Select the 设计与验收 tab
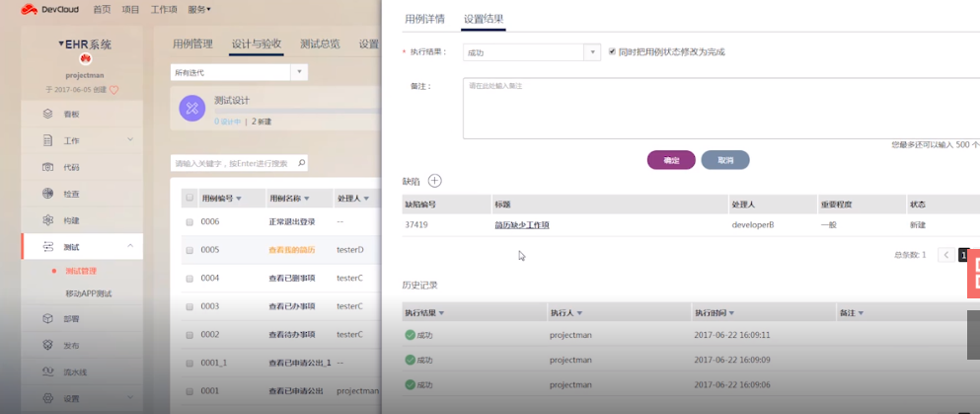Screen dimensions: 980x414 point(257,43)
